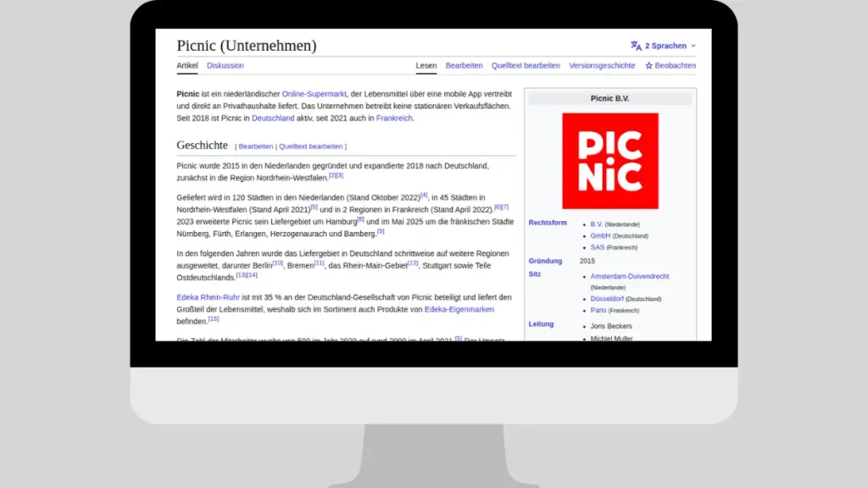Click footnote reference [8] after Hamburg
Image resolution: width=868 pixels, height=488 pixels.
pos(360,219)
